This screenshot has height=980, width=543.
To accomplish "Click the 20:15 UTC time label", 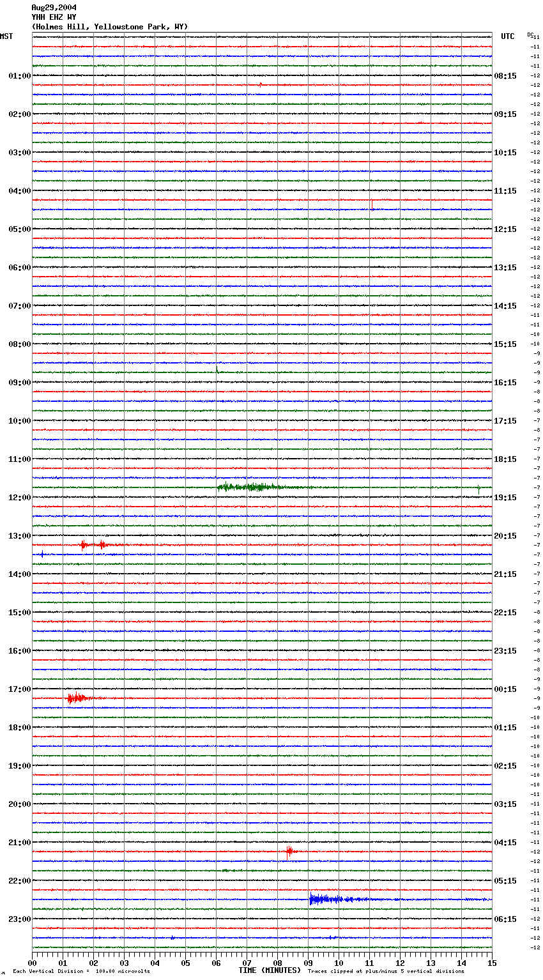I will tap(505, 536).
